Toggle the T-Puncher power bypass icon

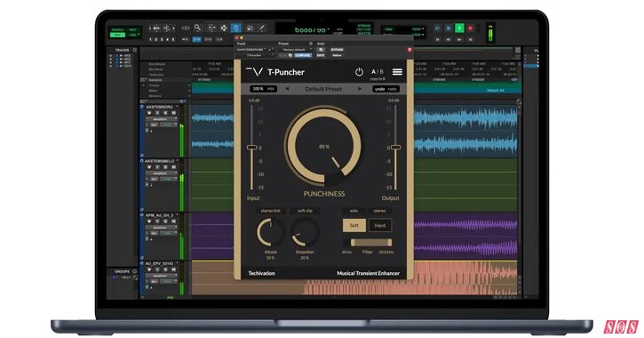359,72
